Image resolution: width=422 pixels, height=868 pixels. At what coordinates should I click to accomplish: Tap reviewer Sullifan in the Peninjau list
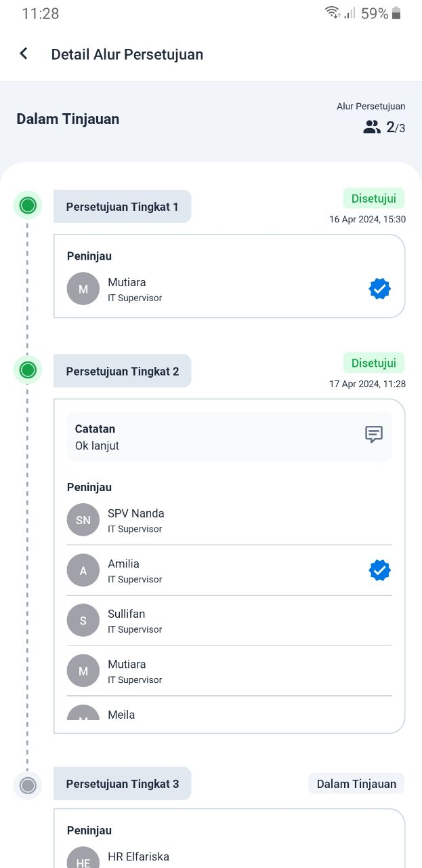[x=126, y=620]
